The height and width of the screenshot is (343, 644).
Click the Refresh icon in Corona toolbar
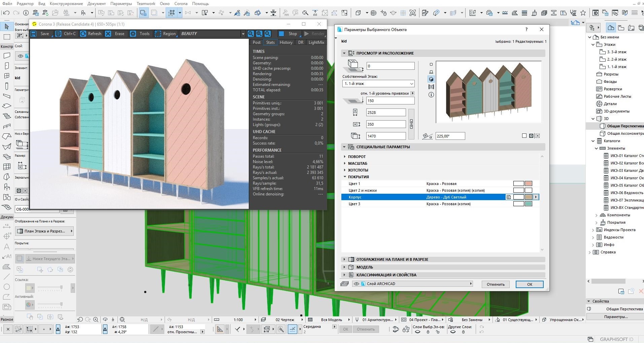[x=83, y=34]
